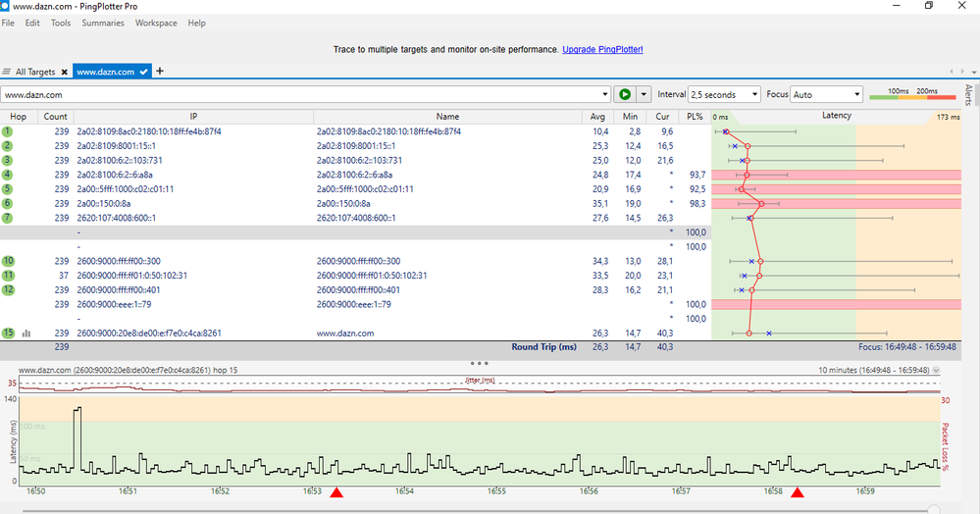Click the horizontal scrollbar thumb at bottom right
This screenshot has width=980, height=514.
(934, 510)
